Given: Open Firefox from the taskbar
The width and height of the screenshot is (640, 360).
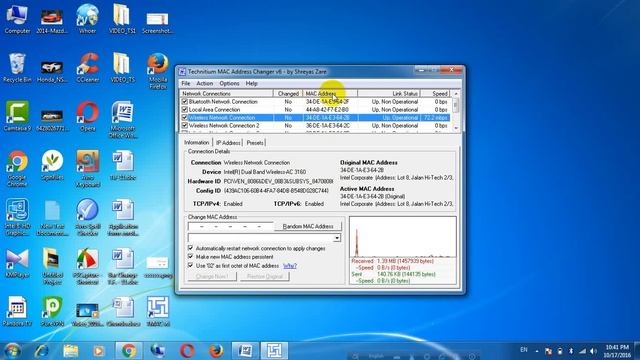Looking at the screenshot, I should (216, 351).
